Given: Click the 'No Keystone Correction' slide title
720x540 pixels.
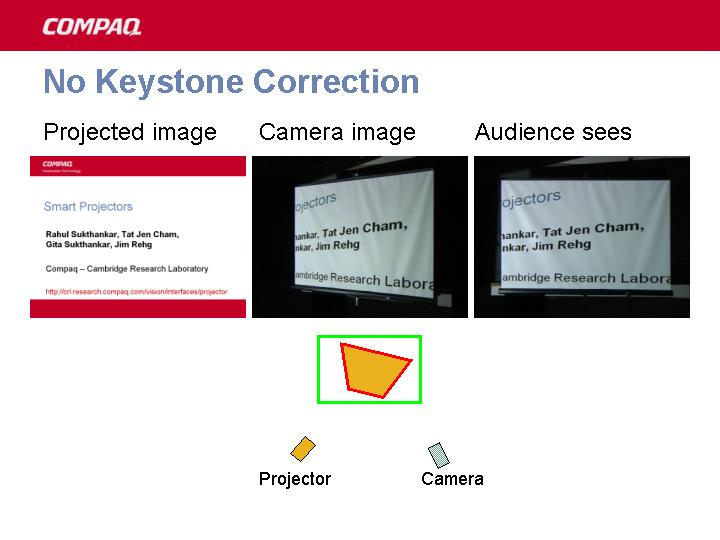Looking at the screenshot, I should (x=231, y=82).
